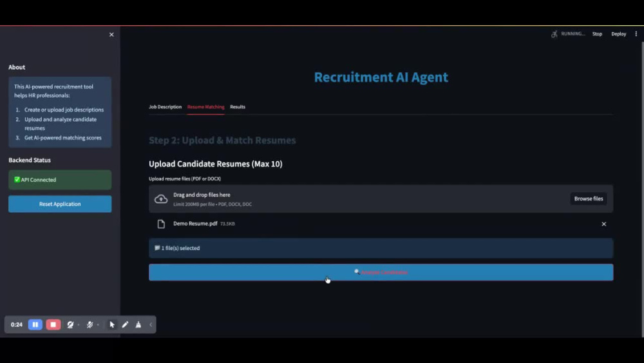The width and height of the screenshot is (644, 363).
Task: Click the Deploy button
Action: tap(618, 34)
